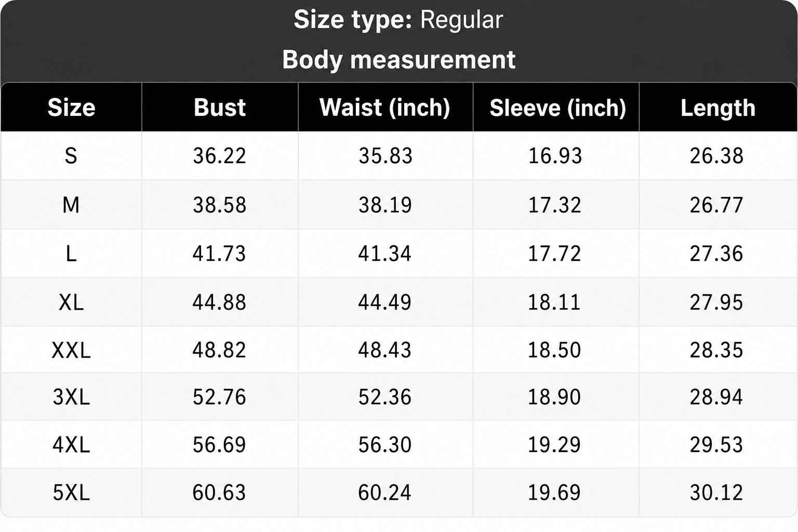Click the Bust column header

point(220,108)
